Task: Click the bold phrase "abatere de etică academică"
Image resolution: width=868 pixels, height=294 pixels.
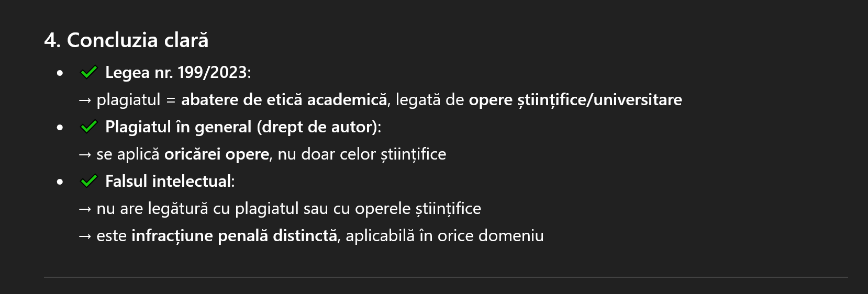Action: click(x=284, y=99)
